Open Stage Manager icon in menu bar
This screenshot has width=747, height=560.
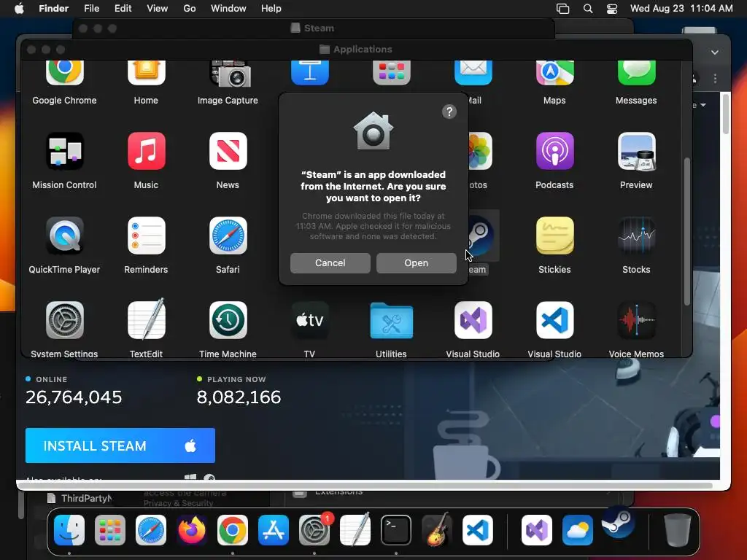[562, 9]
